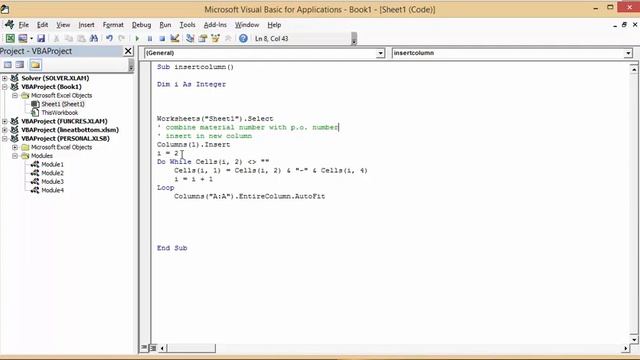Click the Break pause icon
Image resolution: width=640 pixels, height=360 pixels.
point(150,38)
